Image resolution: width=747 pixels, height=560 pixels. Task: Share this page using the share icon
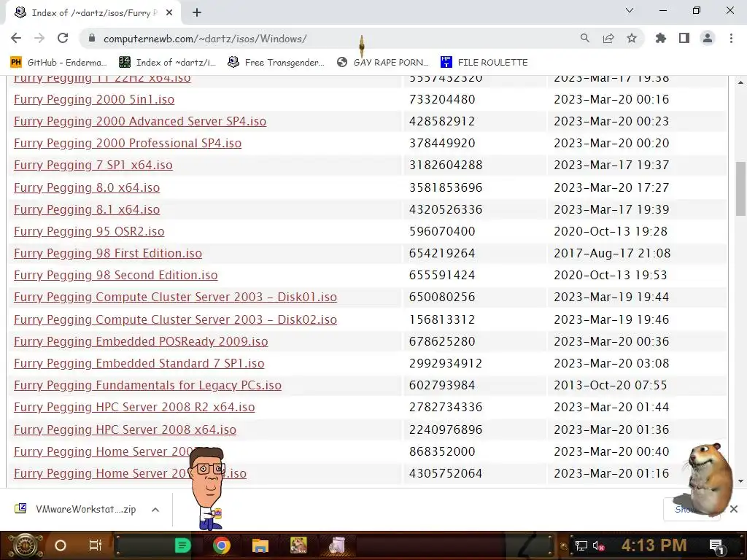coord(608,38)
